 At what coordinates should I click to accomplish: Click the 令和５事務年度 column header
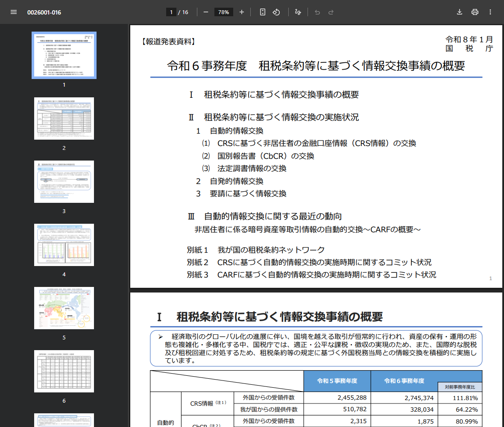tap(337, 381)
